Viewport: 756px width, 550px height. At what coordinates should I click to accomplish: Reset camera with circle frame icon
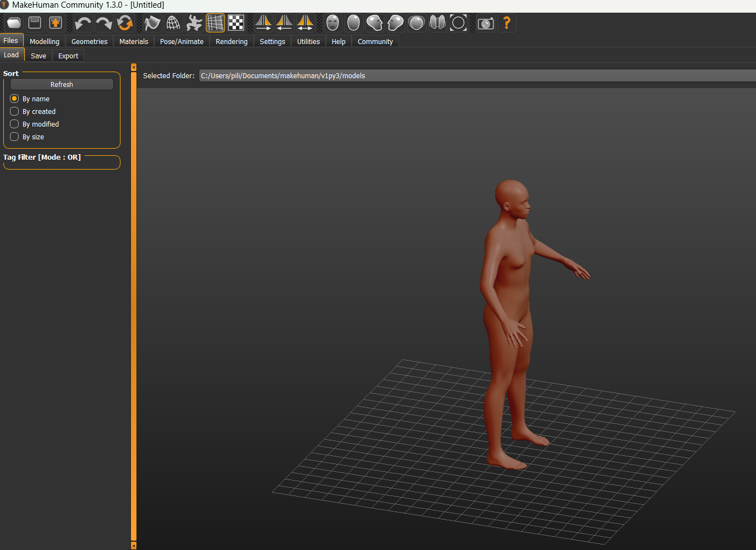coord(458,23)
